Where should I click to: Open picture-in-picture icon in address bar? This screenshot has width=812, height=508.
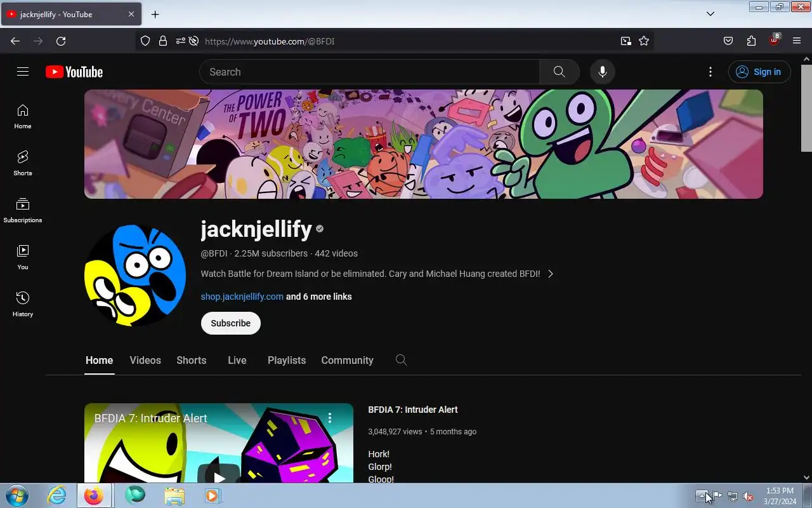click(x=626, y=41)
